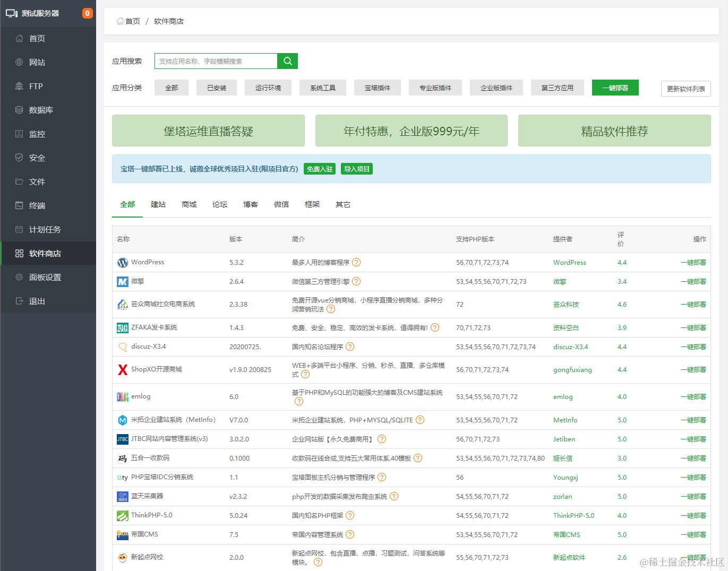
Task: Click the 蓝天采集器 app icon
Action: (x=123, y=497)
